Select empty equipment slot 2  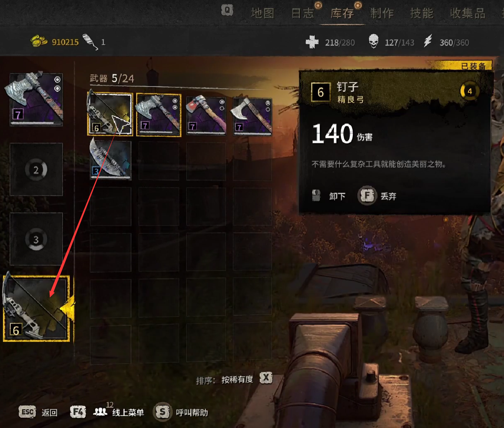coord(36,170)
